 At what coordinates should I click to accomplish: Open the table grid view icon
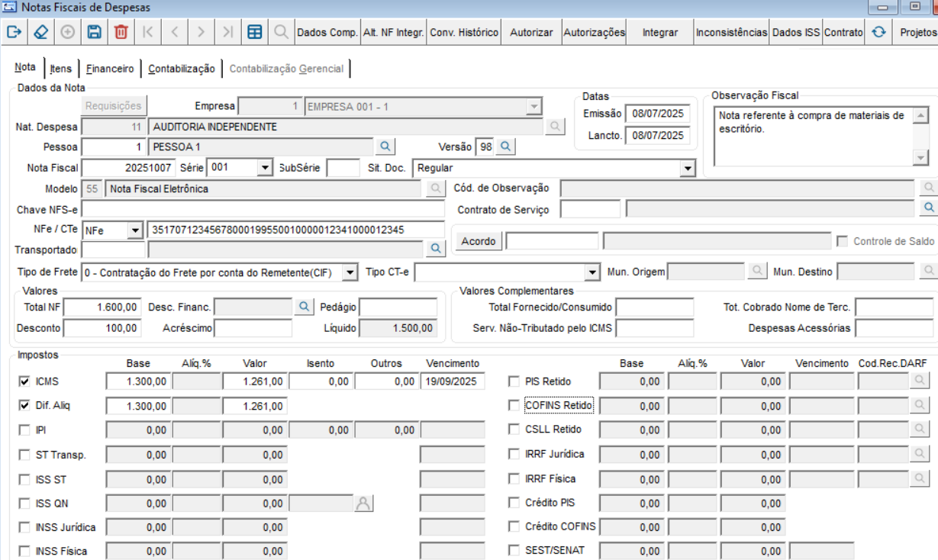(x=255, y=32)
